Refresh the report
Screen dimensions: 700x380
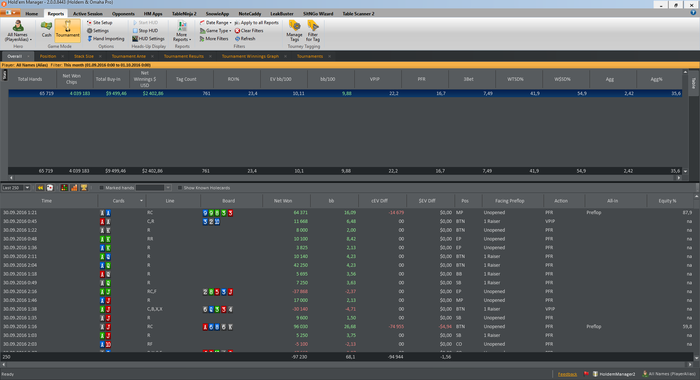click(x=245, y=39)
